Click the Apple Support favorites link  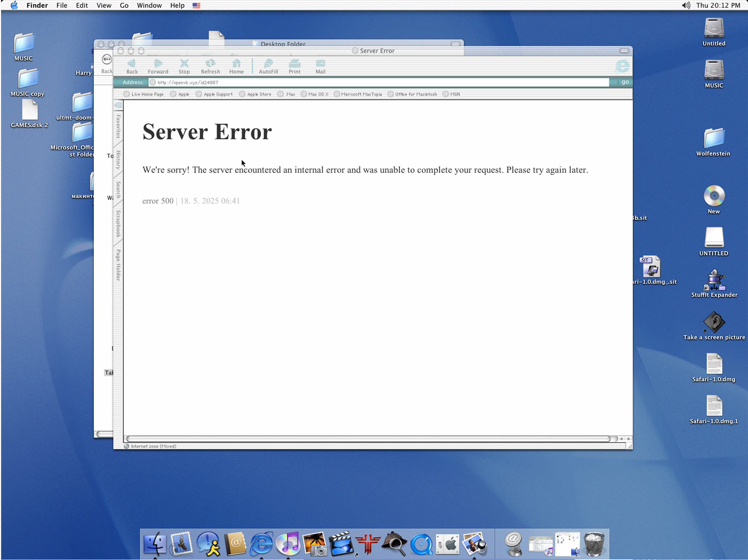217,94
